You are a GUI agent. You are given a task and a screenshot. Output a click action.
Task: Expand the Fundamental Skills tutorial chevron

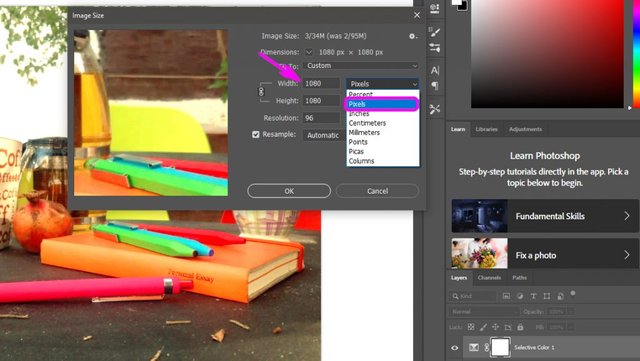(x=627, y=216)
